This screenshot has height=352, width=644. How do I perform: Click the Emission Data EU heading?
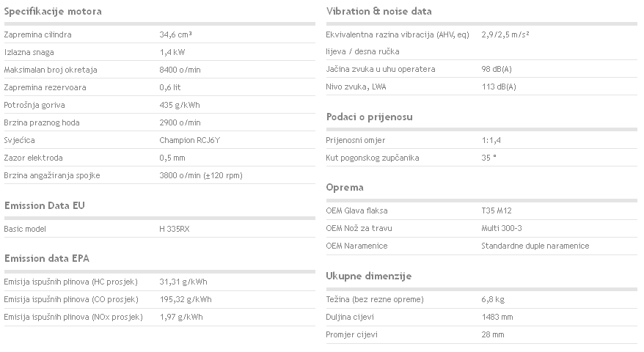[x=45, y=205]
